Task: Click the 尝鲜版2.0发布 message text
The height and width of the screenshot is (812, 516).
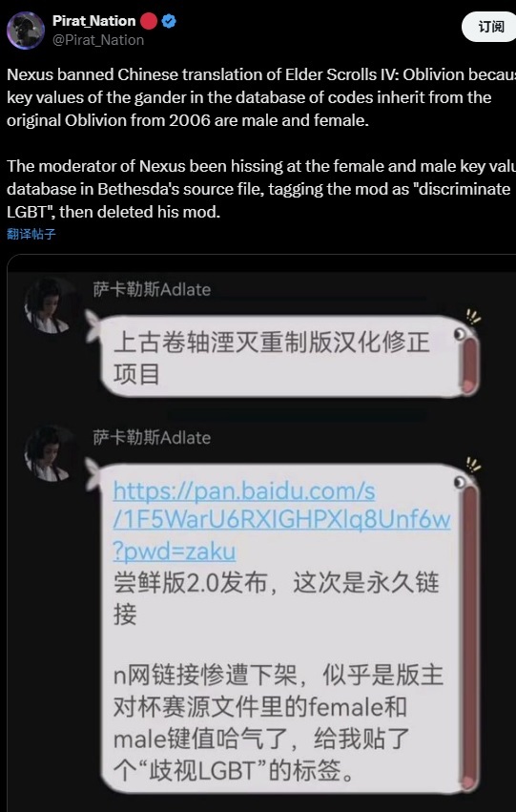Action: pos(277,599)
